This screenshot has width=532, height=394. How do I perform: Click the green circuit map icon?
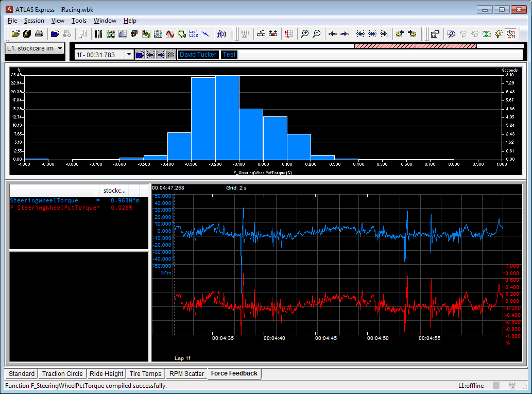182,33
